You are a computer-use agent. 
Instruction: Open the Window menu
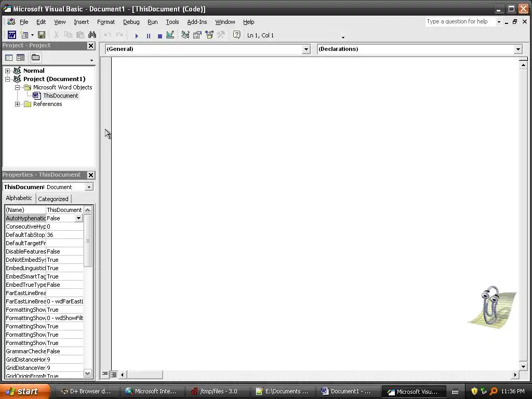(x=225, y=22)
